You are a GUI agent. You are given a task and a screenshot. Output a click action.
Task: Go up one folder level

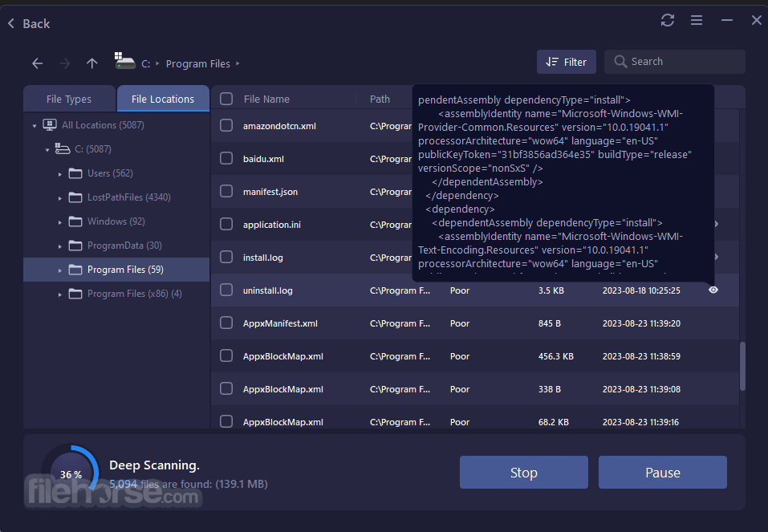[92, 63]
